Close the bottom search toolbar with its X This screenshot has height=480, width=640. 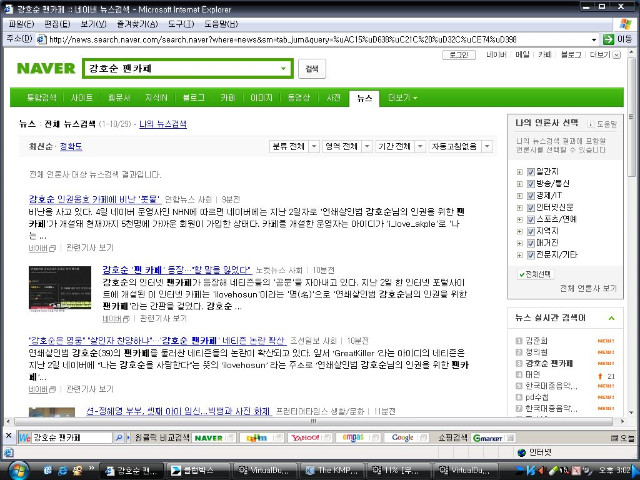(x=8, y=436)
